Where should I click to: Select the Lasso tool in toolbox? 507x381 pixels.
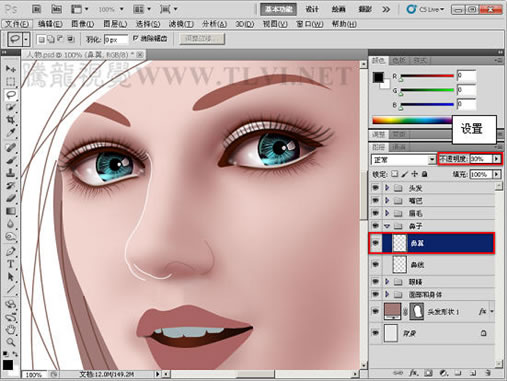[x=11, y=95]
